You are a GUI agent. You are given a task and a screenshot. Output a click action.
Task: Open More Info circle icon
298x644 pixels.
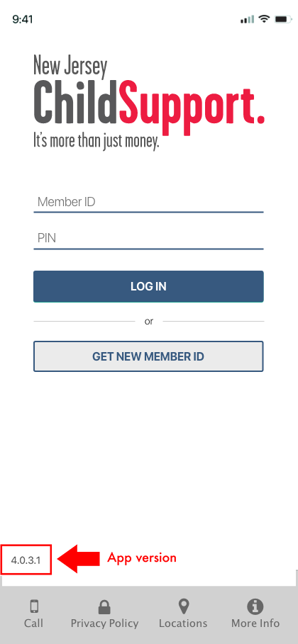(255, 606)
